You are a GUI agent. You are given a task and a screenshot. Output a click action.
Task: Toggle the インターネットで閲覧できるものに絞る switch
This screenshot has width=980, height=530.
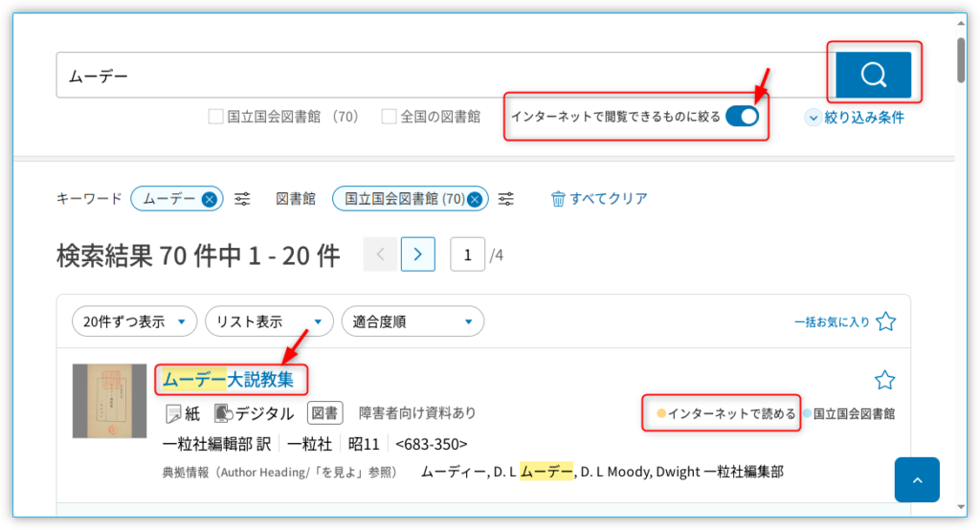tap(742, 117)
